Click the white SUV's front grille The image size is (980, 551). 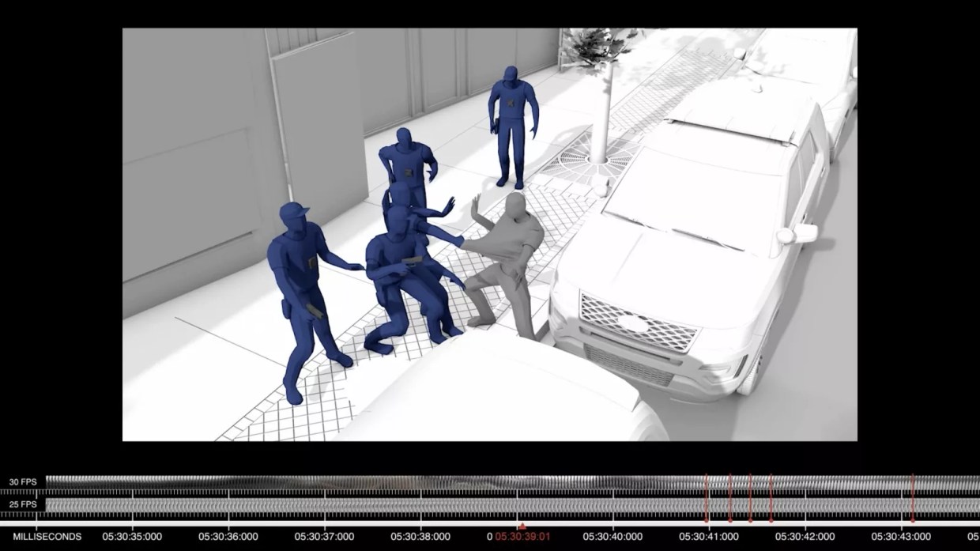pyautogui.click(x=632, y=324)
